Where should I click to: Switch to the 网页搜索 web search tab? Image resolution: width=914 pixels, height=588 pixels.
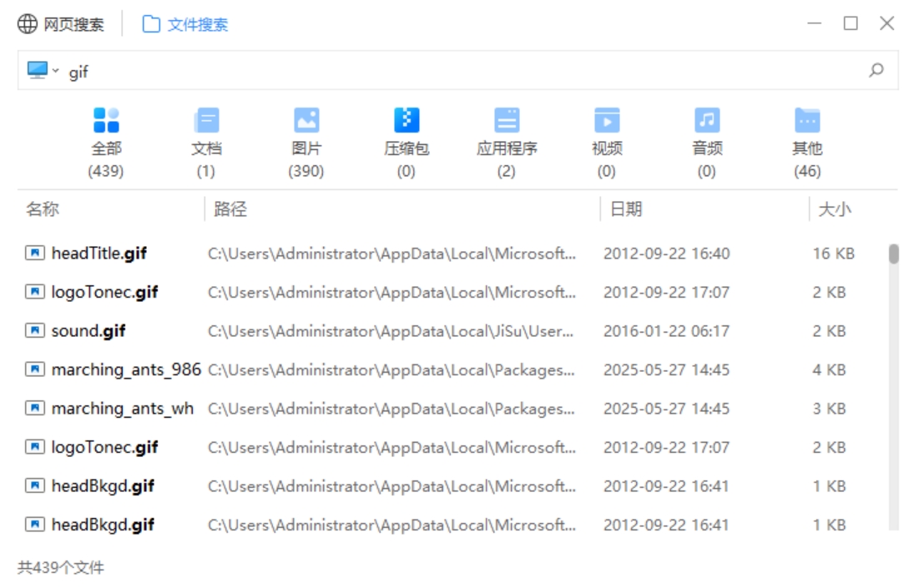[61, 24]
